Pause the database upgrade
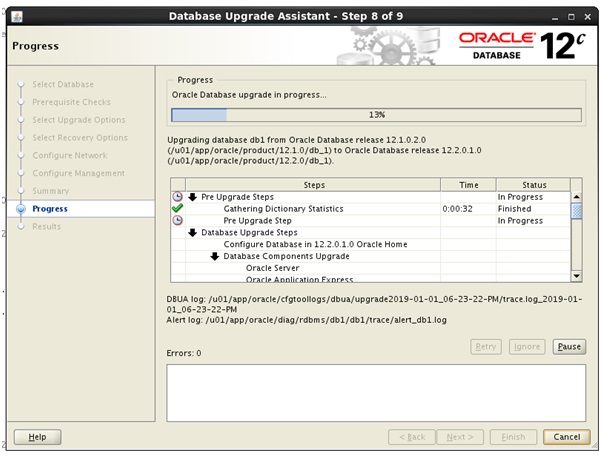The image size is (606, 458). (x=569, y=347)
